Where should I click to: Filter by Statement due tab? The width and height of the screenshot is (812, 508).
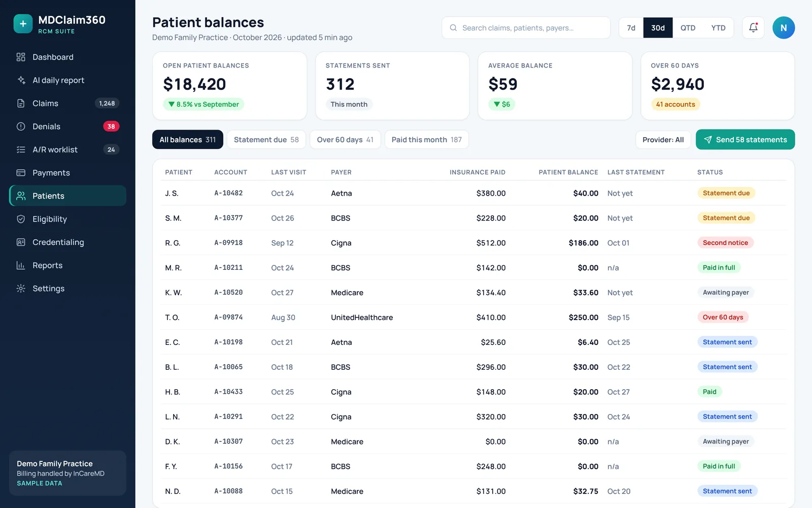[266, 140]
